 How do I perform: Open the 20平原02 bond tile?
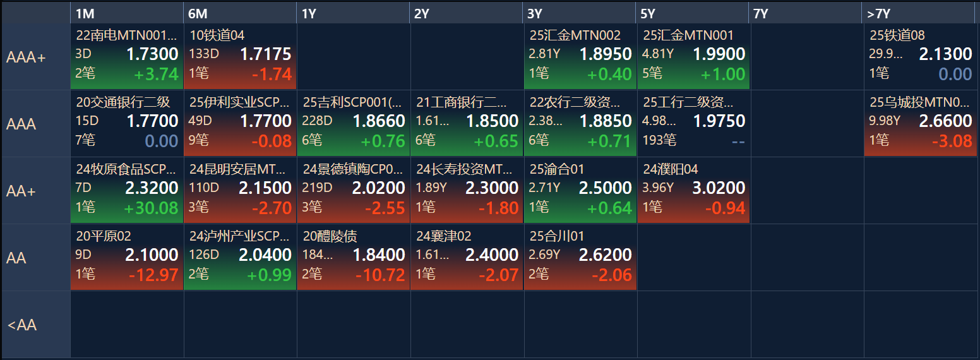click(x=127, y=257)
